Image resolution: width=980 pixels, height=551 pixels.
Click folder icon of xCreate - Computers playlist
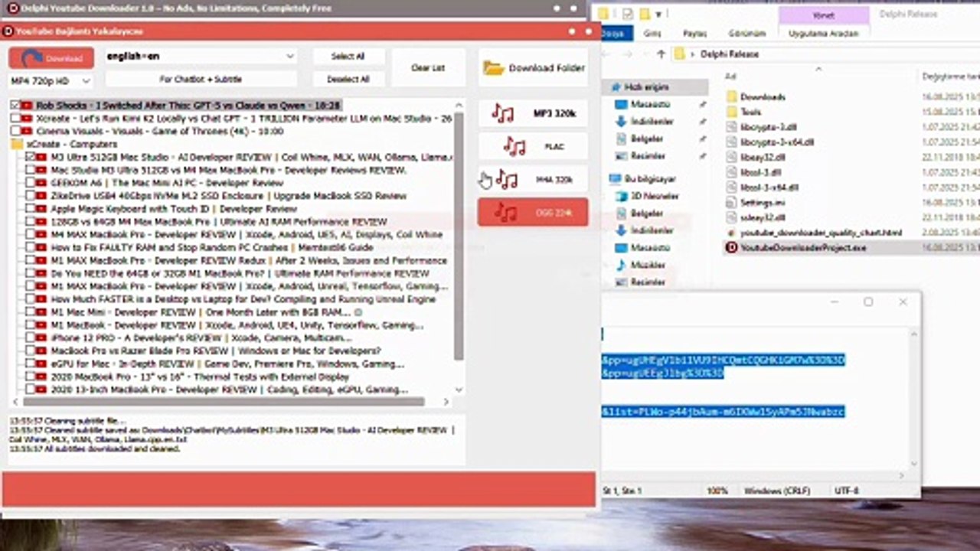[x=17, y=144]
